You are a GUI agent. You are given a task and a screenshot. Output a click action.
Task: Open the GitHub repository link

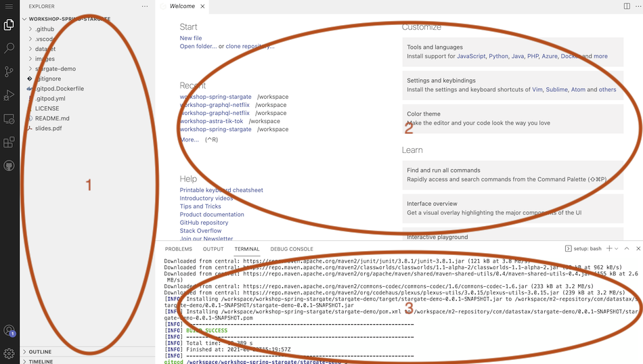[204, 223]
